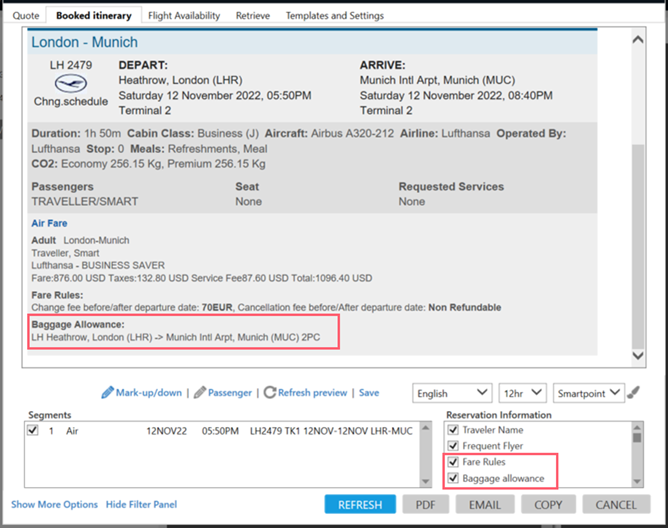Click the Passenger edit icon
This screenshot has width=668, height=528.
200,393
